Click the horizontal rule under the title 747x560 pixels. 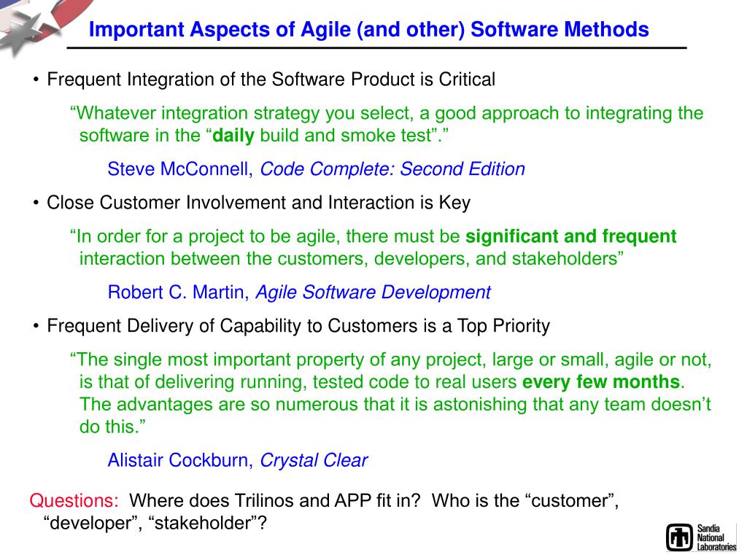(376, 48)
